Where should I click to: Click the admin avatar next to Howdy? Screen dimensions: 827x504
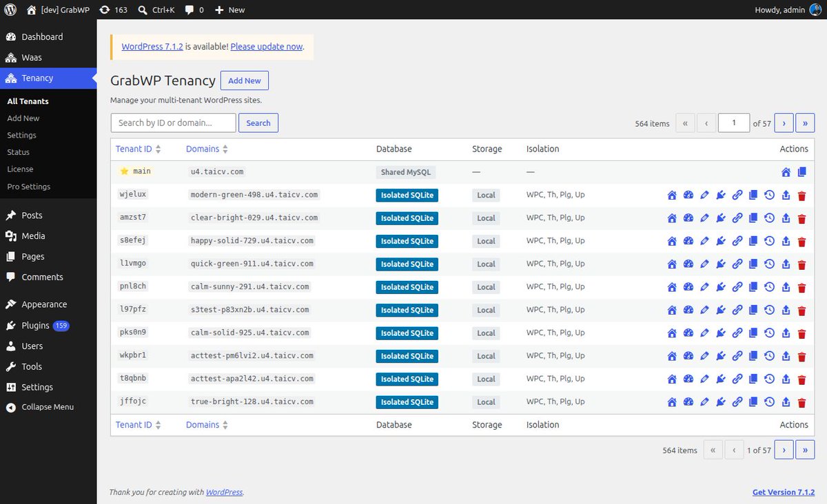tap(815, 10)
